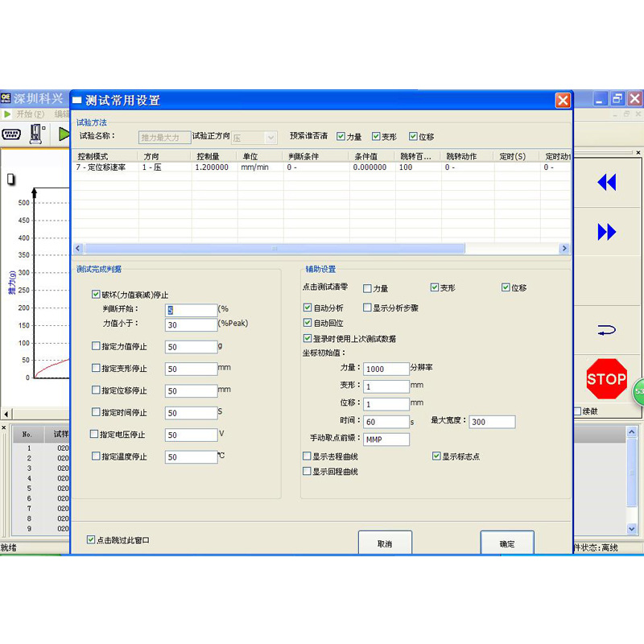Image resolution: width=644 pixels, height=644 pixels.
Task: Click the 判断条件 column header
Action: click(x=316, y=156)
